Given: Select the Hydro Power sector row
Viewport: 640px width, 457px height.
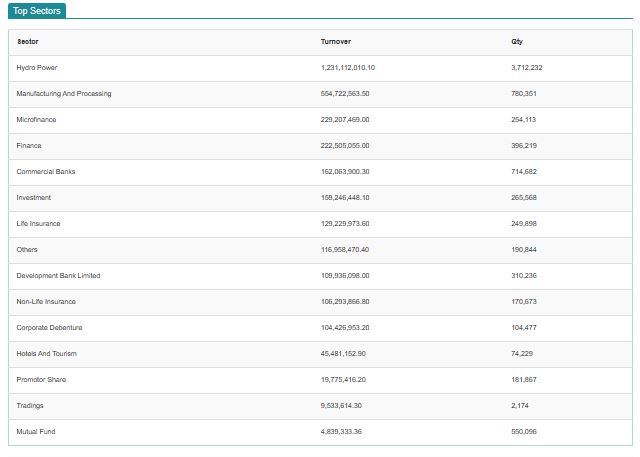Looking at the screenshot, I should 320,68.
